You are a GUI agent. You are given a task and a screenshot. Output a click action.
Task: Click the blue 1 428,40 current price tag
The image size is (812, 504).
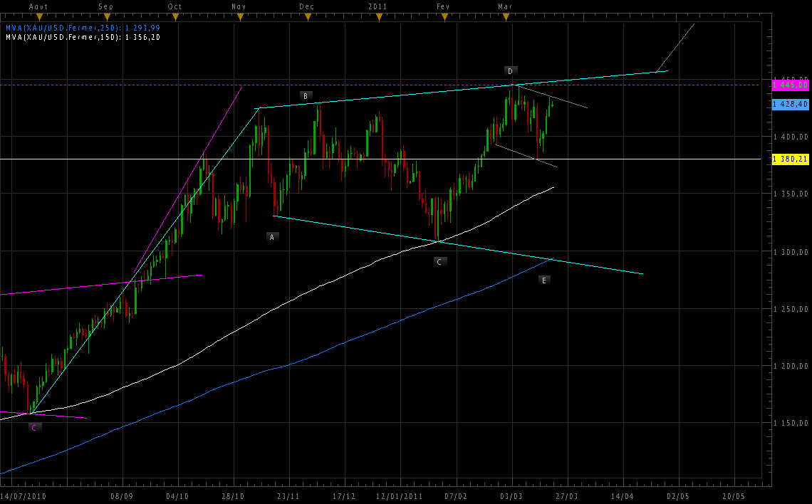pyautogui.click(x=790, y=104)
